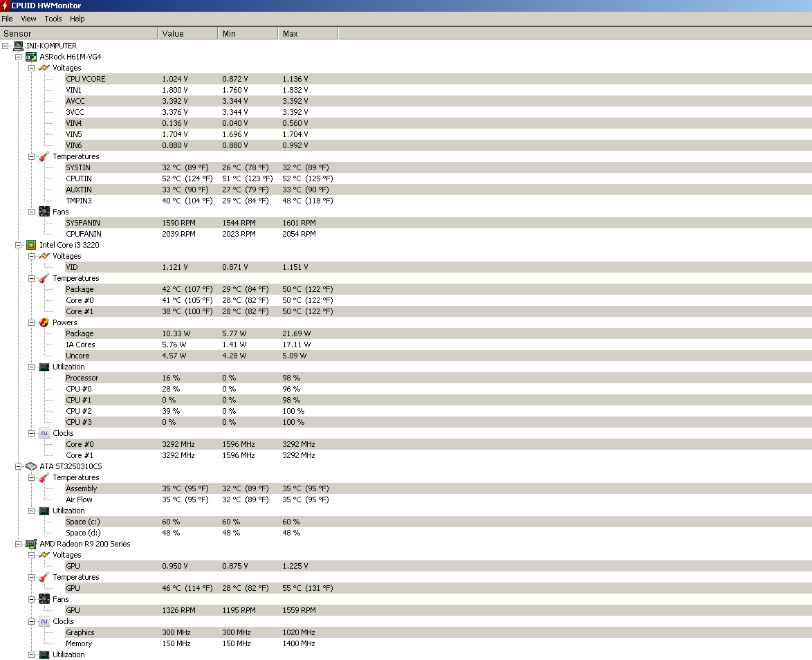The image size is (812, 660).
Task: Select the CPUTIN temperature row
Action: pos(439,178)
